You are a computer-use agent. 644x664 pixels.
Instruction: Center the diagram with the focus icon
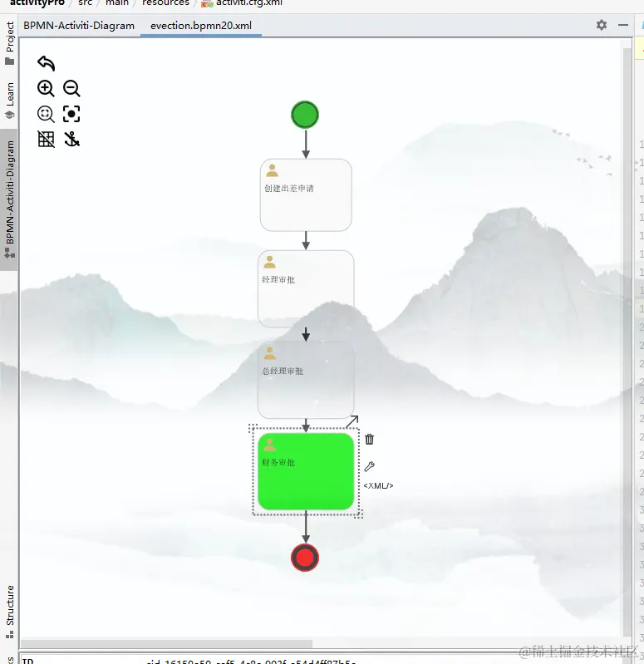pyautogui.click(x=71, y=114)
